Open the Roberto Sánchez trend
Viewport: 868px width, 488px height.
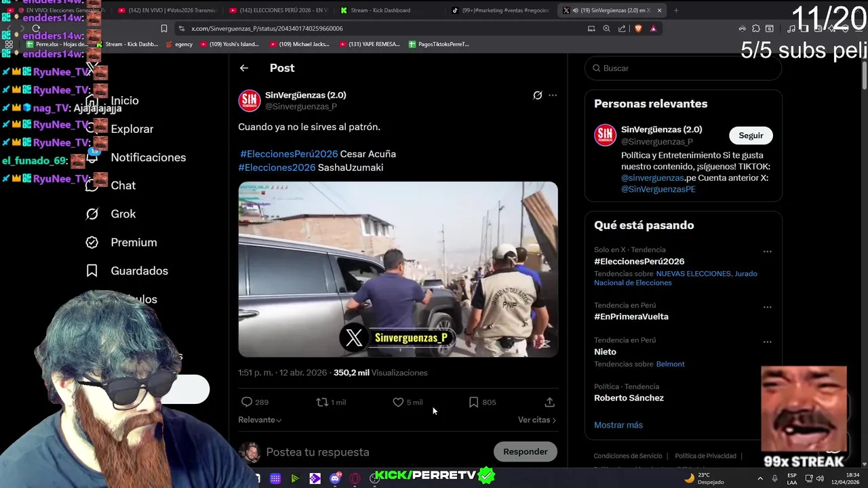click(x=629, y=398)
